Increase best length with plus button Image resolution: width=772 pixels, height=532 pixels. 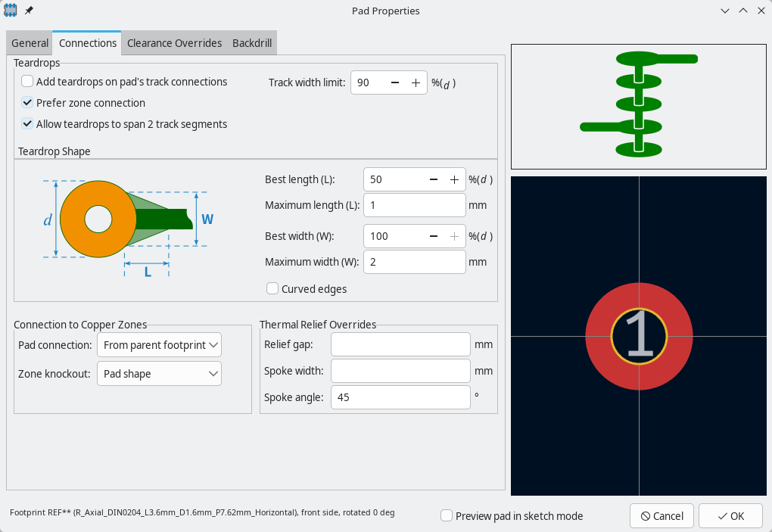tap(454, 179)
